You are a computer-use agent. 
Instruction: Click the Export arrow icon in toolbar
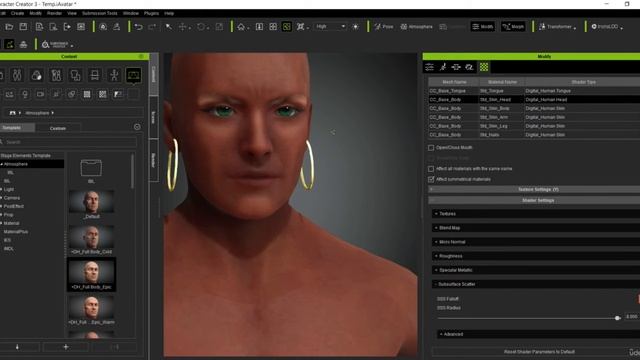point(67,27)
